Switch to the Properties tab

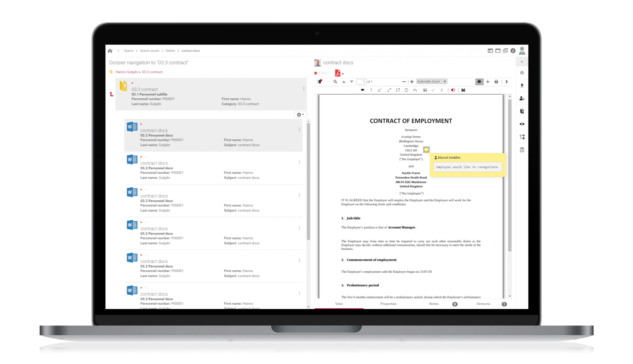(x=388, y=304)
